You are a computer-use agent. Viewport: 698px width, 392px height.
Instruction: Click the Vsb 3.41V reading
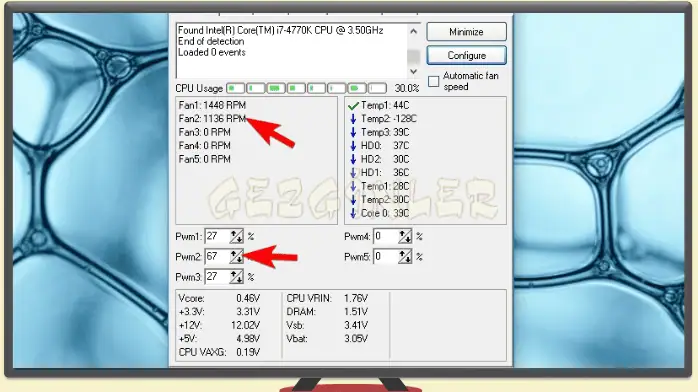(x=327, y=325)
